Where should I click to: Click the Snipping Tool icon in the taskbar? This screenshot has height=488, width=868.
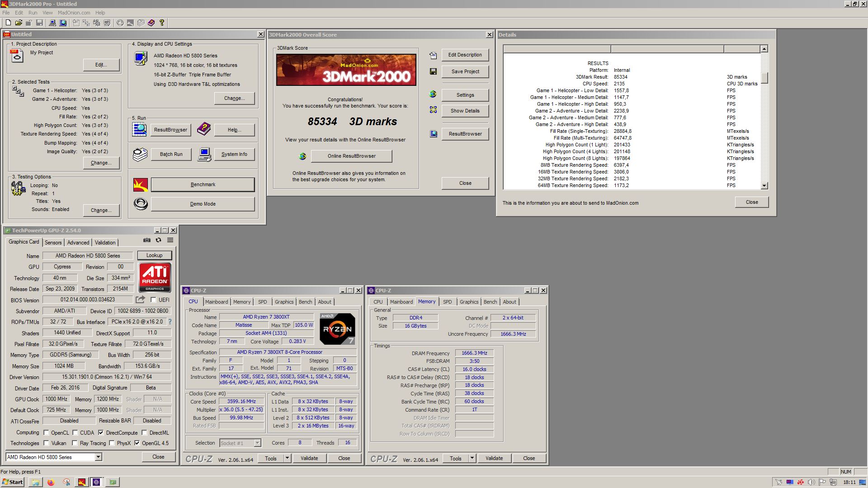coord(66,482)
